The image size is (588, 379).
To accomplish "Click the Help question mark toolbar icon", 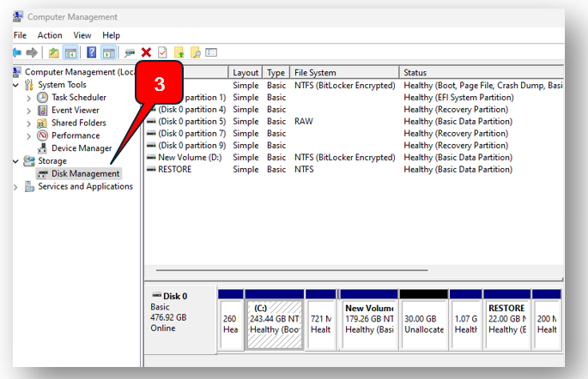I will click(x=91, y=52).
